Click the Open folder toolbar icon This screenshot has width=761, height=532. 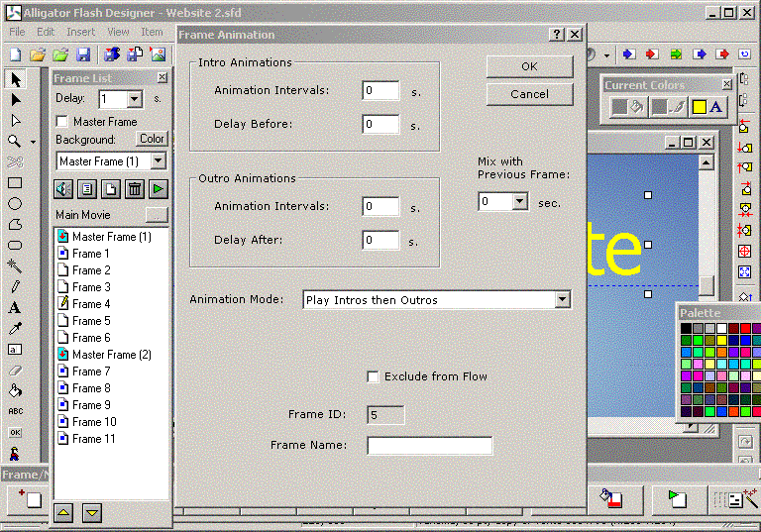(x=38, y=54)
